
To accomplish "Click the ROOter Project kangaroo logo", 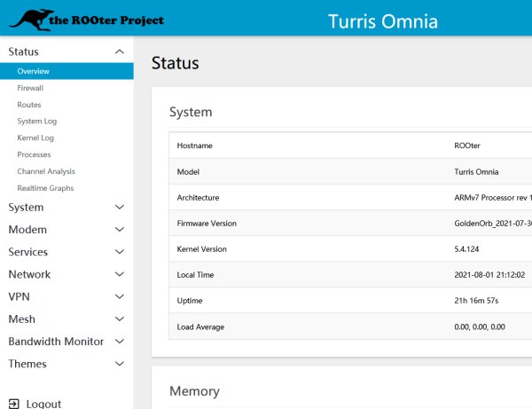I will (x=87, y=20).
